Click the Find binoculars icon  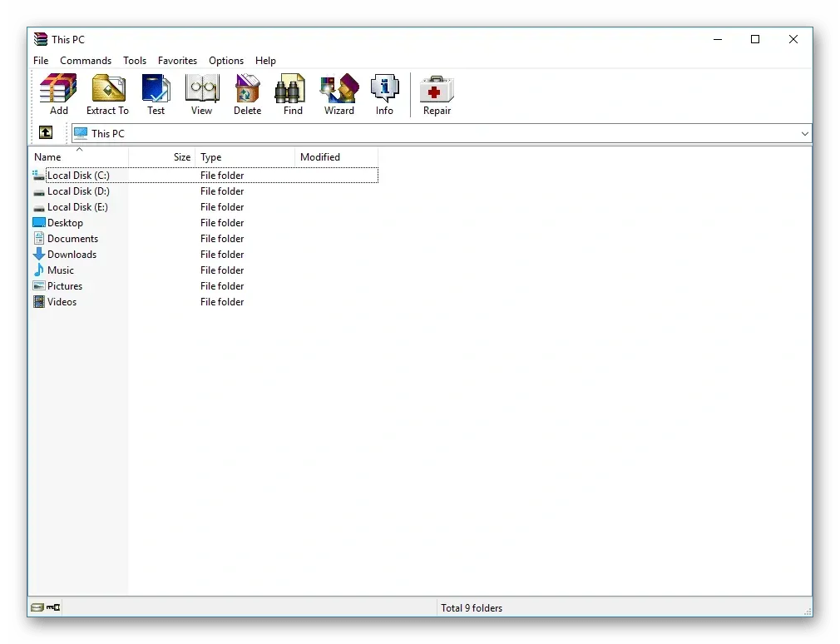pyautogui.click(x=289, y=89)
